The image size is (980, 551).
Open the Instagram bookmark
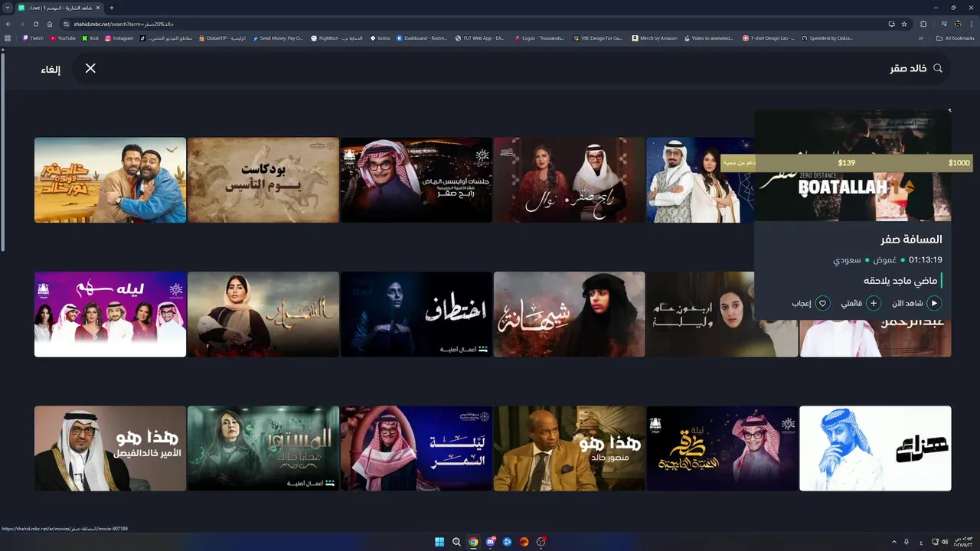[119, 37]
